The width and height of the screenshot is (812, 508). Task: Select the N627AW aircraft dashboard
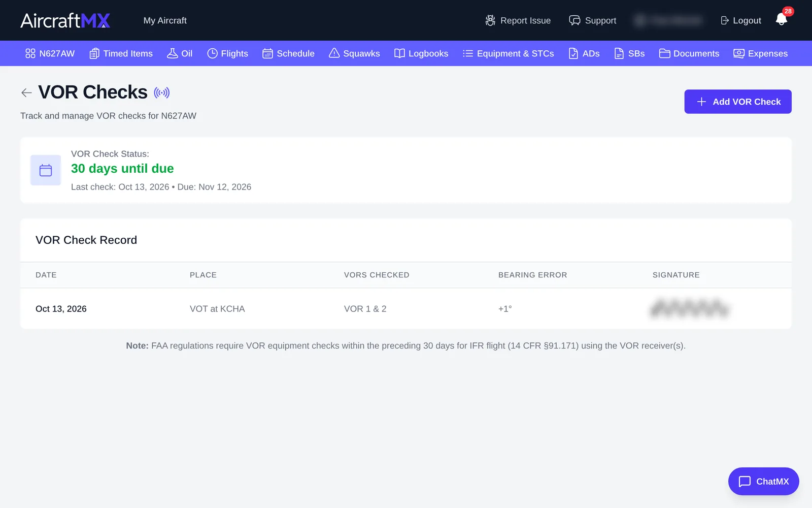click(x=50, y=53)
